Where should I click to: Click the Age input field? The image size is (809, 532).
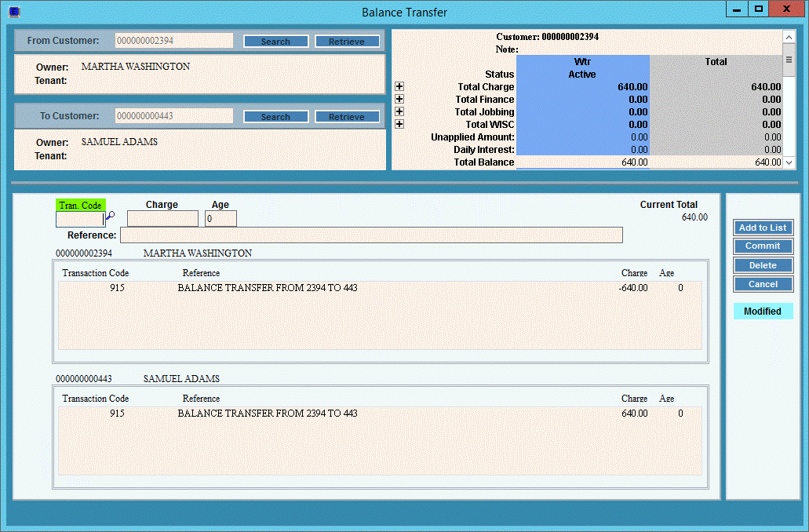(x=220, y=219)
